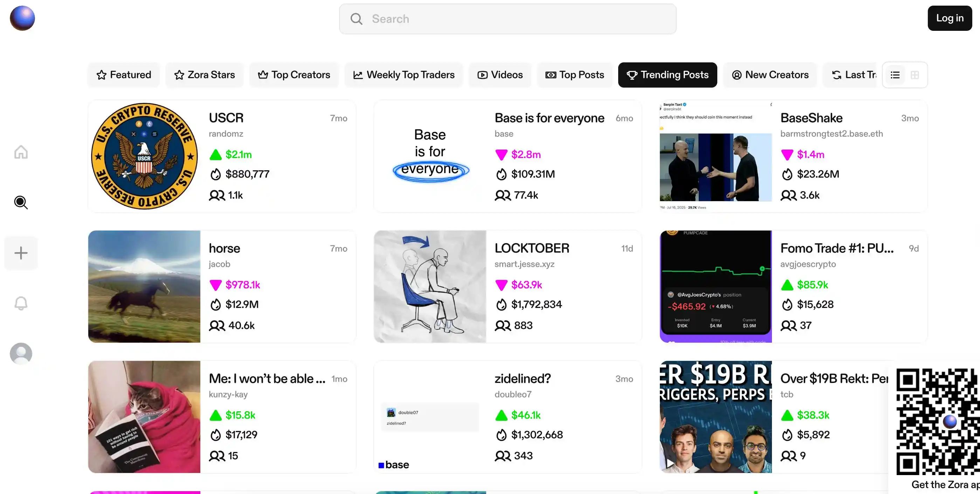Open the LOCKTOBER post title
The image size is (980, 494).
[531, 248]
